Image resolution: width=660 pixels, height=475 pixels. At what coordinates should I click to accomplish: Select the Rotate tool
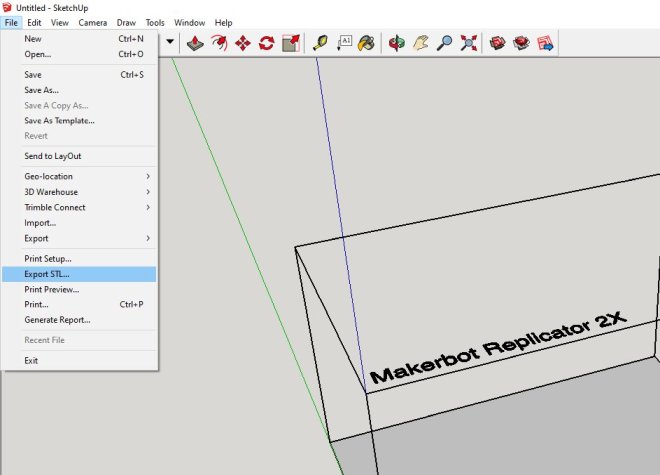[266, 43]
